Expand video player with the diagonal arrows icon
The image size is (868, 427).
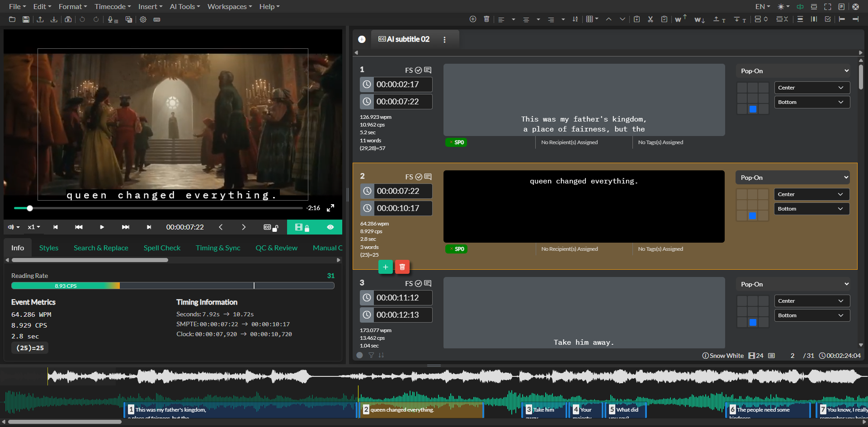click(330, 208)
